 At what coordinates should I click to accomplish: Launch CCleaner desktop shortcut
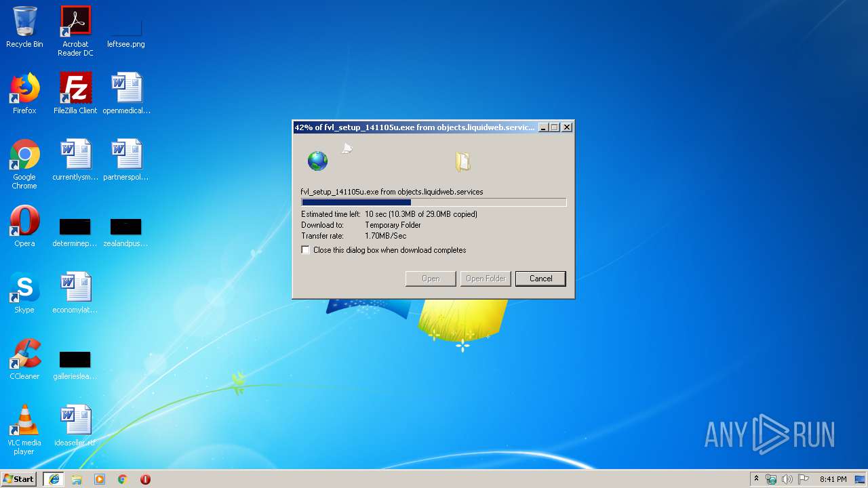coord(24,359)
